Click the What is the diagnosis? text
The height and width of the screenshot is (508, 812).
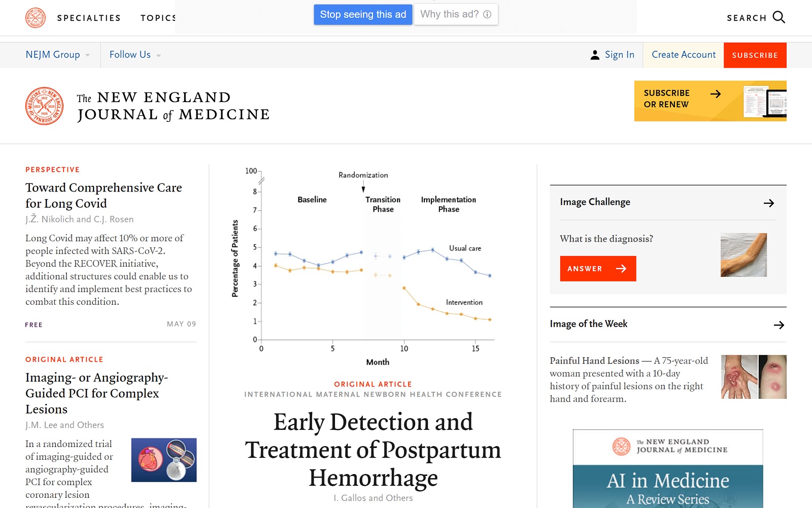606,239
